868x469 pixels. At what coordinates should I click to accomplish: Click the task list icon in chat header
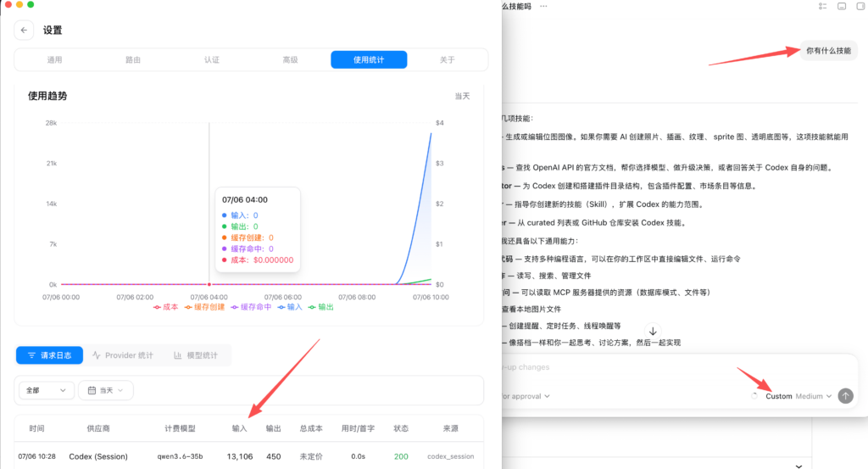click(822, 7)
